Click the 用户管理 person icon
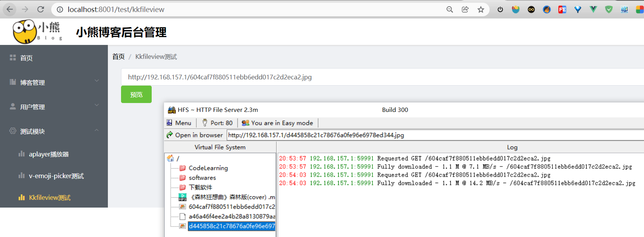 pos(13,106)
